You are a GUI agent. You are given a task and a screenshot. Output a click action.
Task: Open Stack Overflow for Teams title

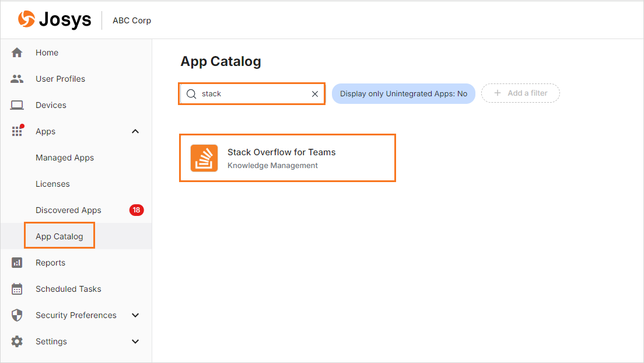pyautogui.click(x=281, y=152)
